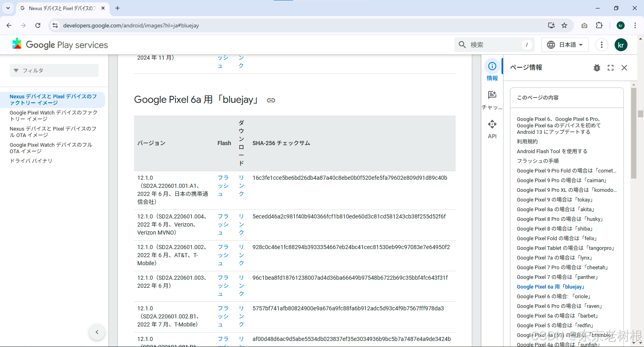Close the Nexus/Pixel browser tab
This screenshot has height=347, width=644.
pos(103,8)
